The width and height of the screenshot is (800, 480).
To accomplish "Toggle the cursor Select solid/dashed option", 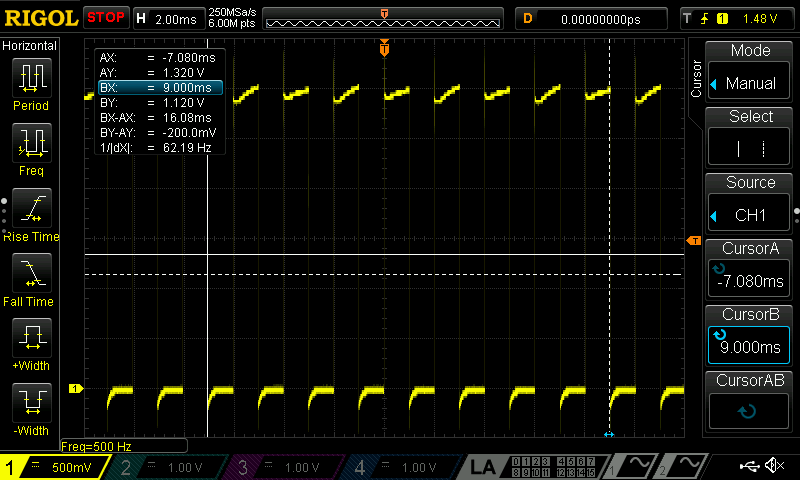I will (749, 148).
